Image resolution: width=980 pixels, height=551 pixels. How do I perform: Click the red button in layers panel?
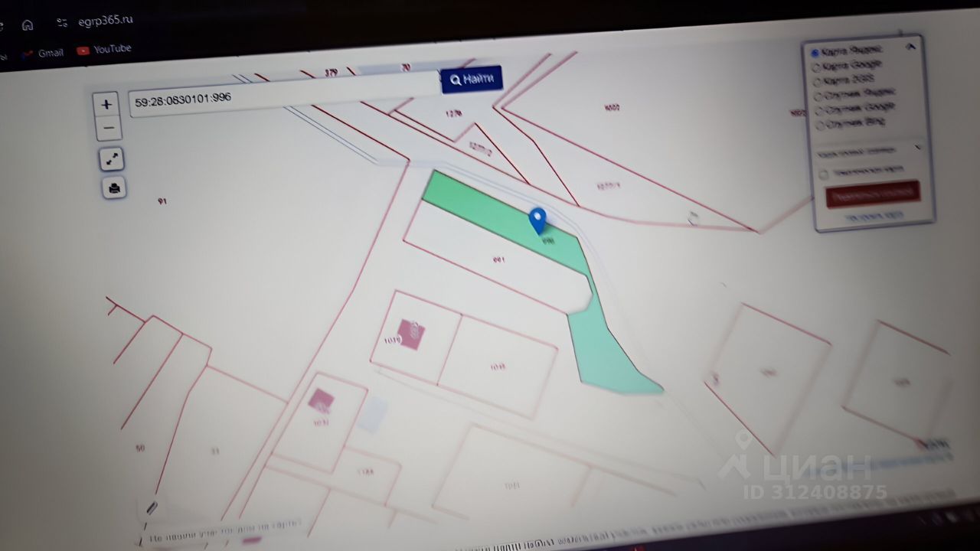point(873,194)
